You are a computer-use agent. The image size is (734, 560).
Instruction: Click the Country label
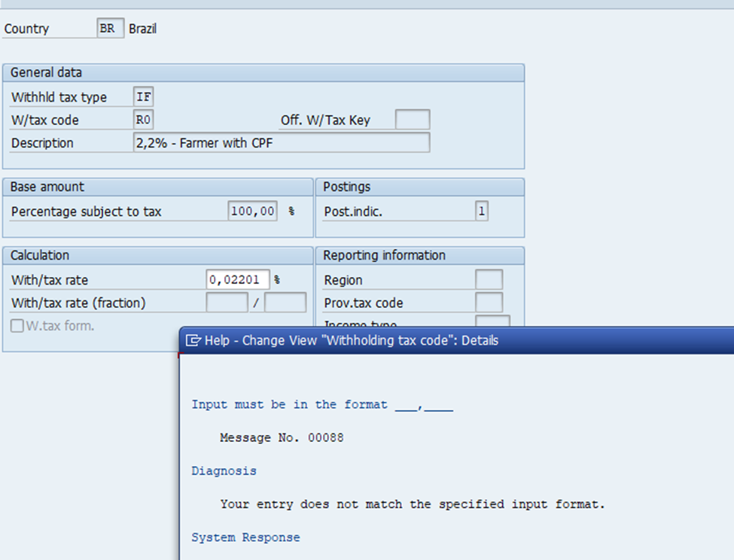26,29
